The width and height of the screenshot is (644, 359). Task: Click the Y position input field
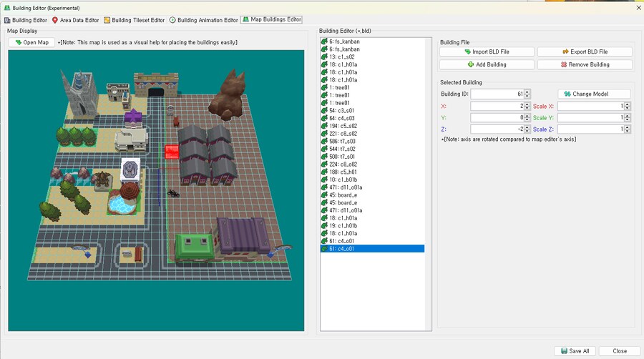pyautogui.click(x=497, y=117)
